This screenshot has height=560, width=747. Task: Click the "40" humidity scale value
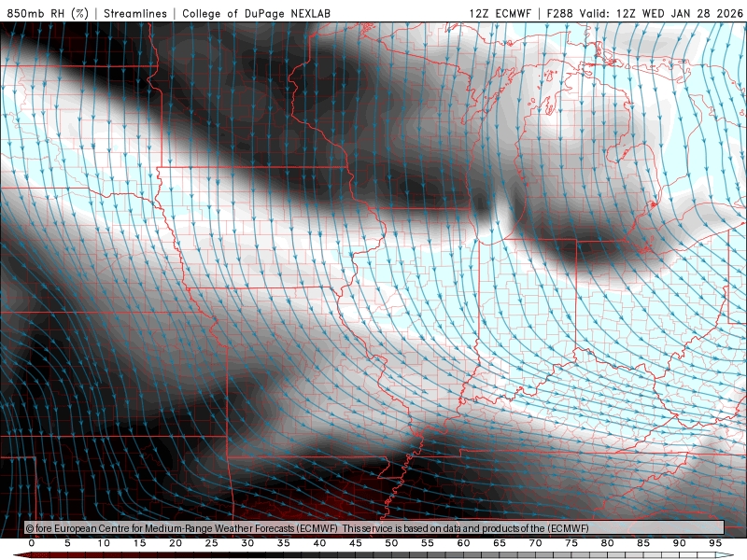pyautogui.click(x=319, y=543)
